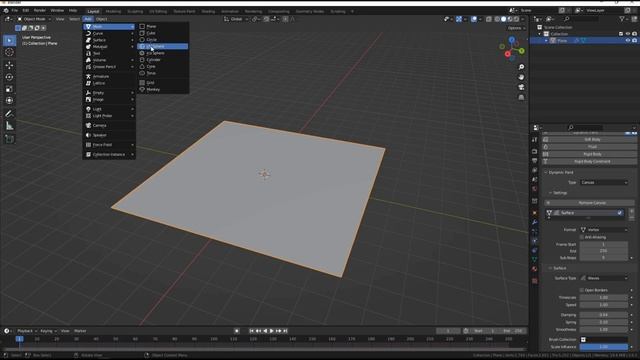Screen dimensions: 640x360
Task: Toggle viewport gizmos button
Action: pyautogui.click(x=459, y=19)
